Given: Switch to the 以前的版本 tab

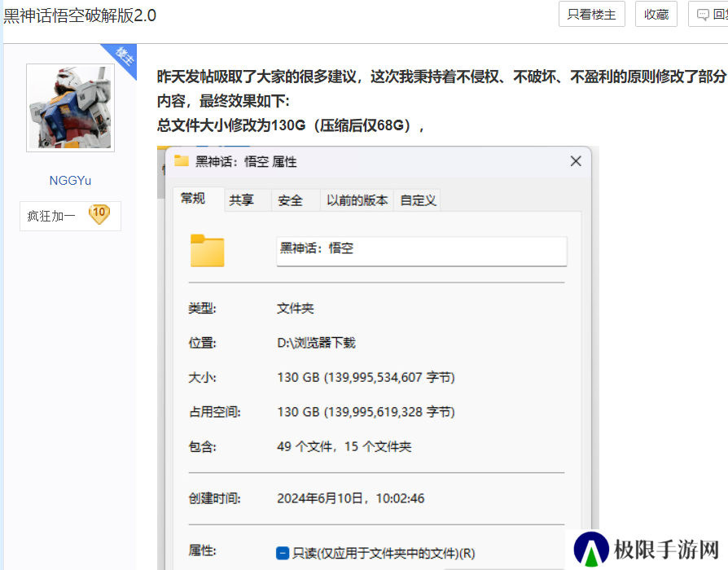Looking at the screenshot, I should pos(357,200).
